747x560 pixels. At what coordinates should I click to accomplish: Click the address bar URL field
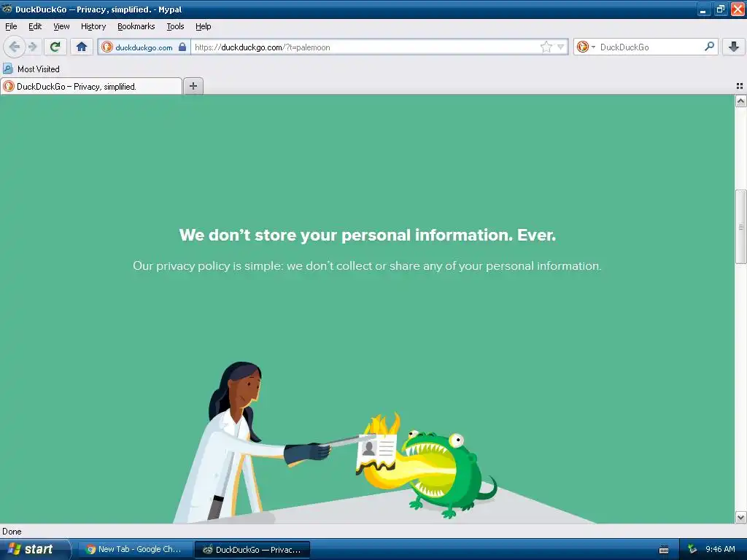point(365,47)
